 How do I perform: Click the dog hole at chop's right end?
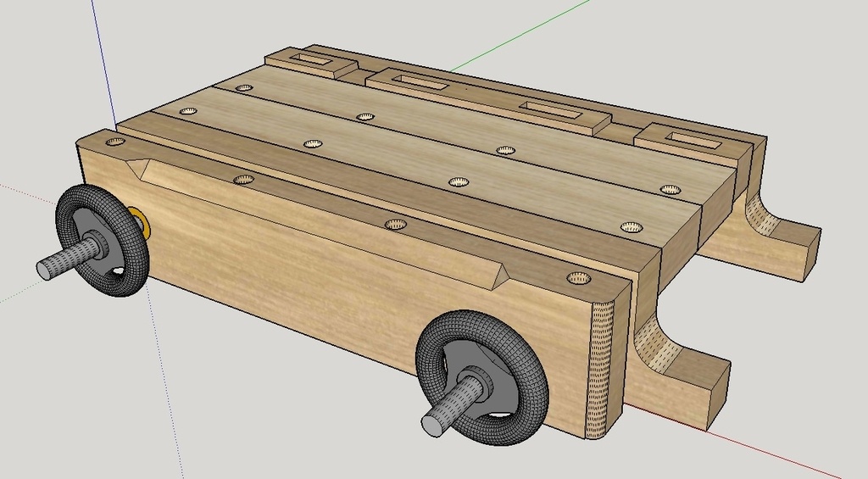578,278
